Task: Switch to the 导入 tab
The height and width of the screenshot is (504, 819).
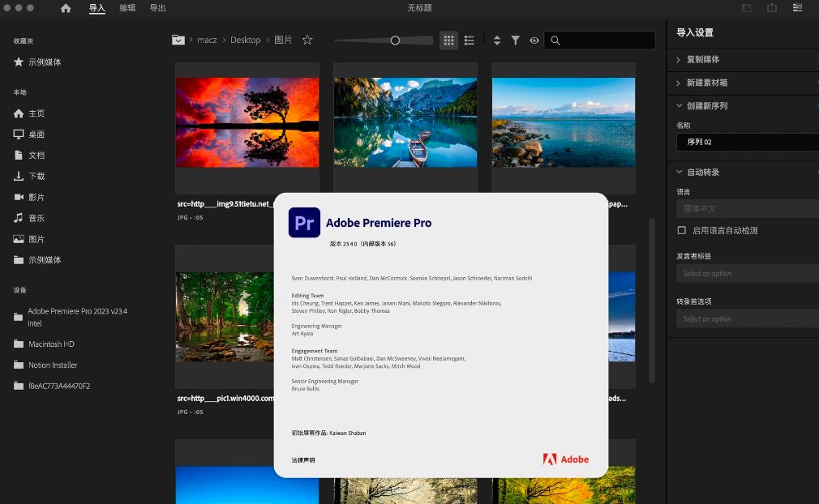Action: (x=97, y=8)
